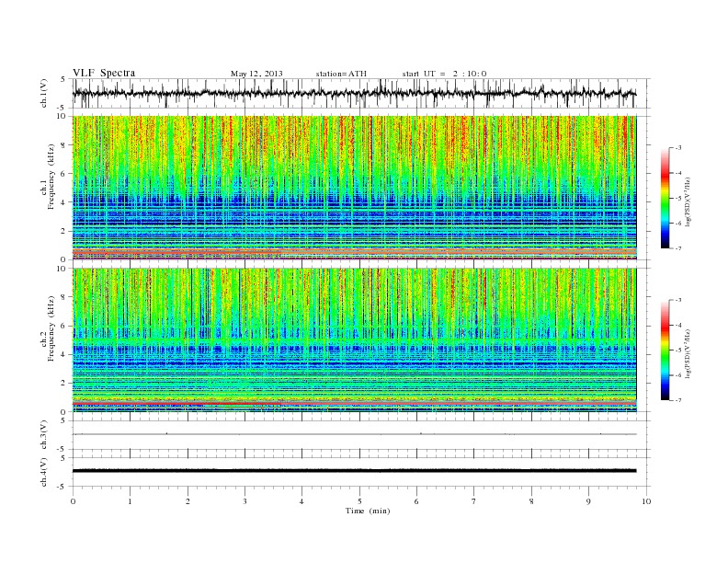Click time axis tick label '7'
The width and height of the screenshot is (728, 563).
tap(474, 501)
